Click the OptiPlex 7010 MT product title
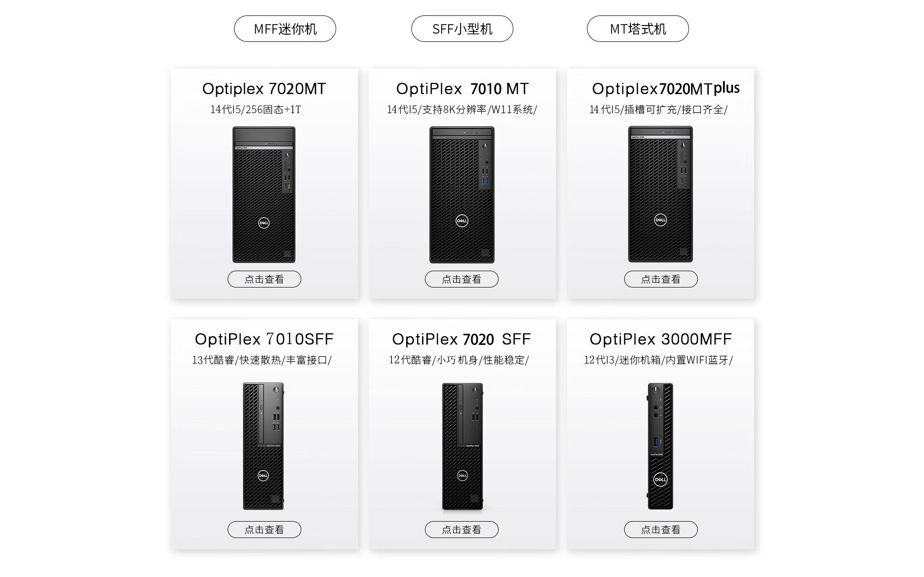 [x=462, y=89]
